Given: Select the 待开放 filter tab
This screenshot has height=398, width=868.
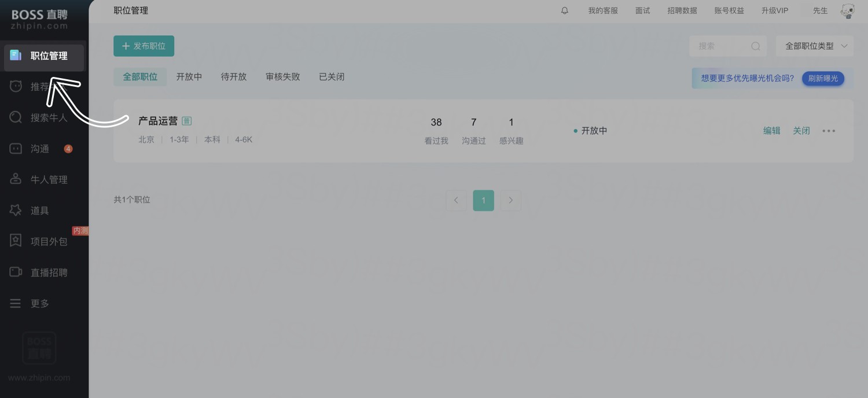Looking at the screenshot, I should pos(234,76).
